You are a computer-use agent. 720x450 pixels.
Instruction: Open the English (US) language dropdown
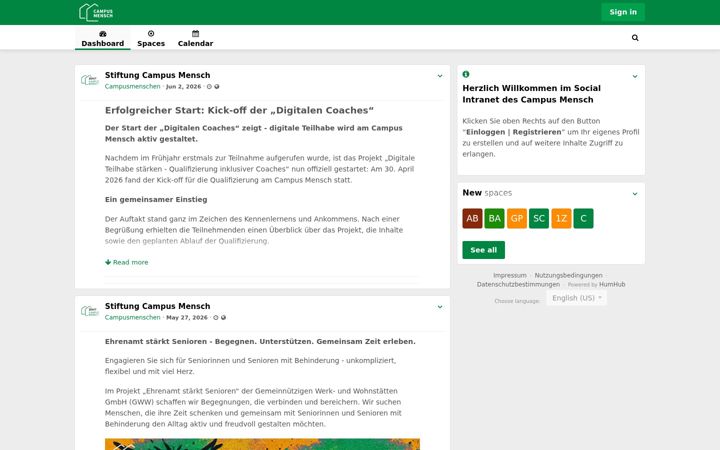pos(577,298)
